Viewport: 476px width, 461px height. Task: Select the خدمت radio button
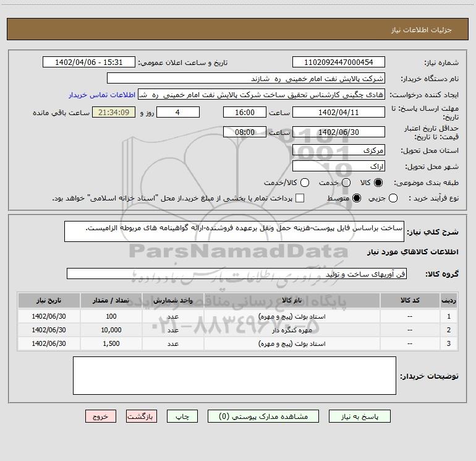[x=346, y=183]
